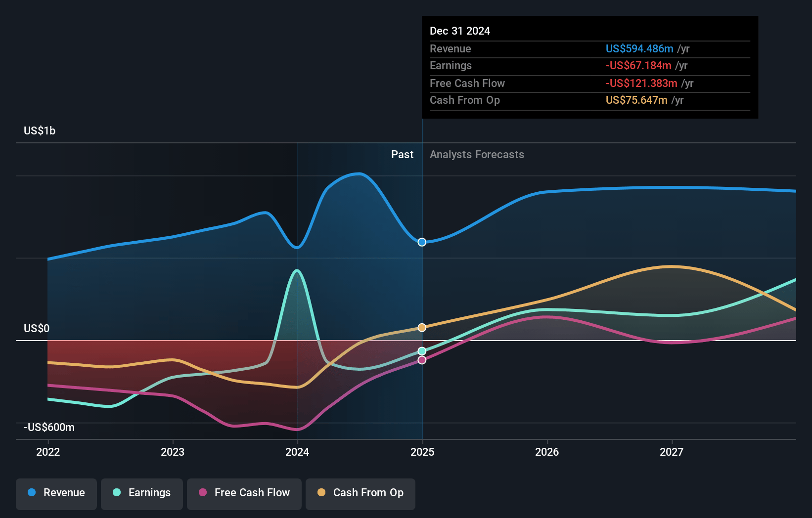Viewport: 812px width, 518px height.
Task: Click the blue dot in Revenue legend
Action: tap(32, 492)
